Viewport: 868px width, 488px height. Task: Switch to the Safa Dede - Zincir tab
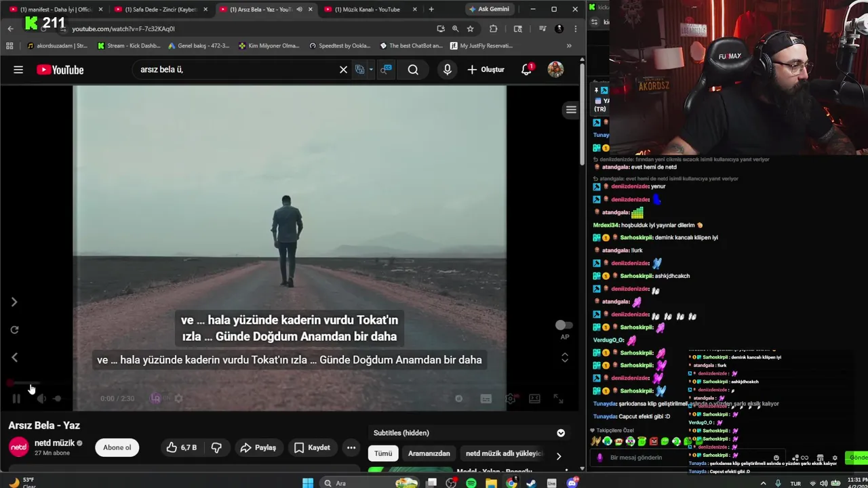(161, 9)
